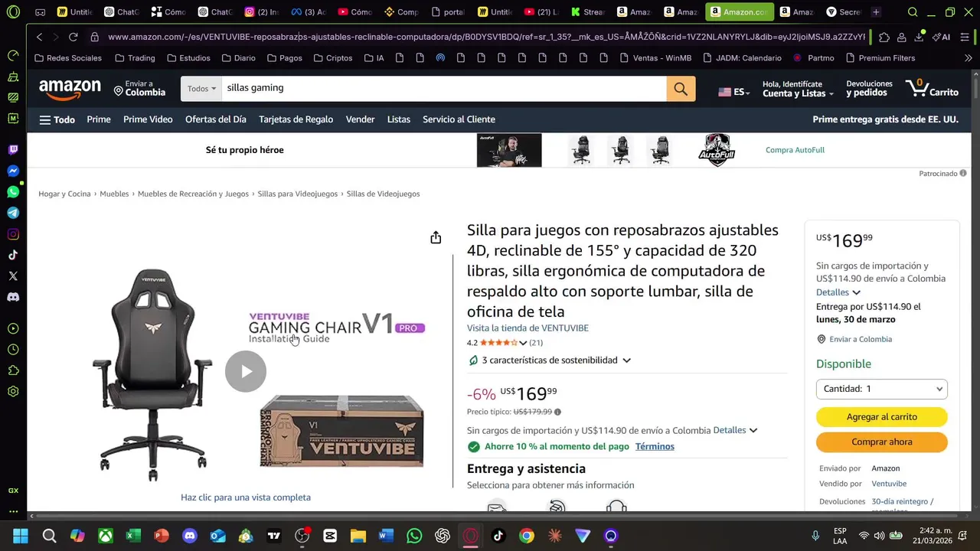Open the Términos link
980x551 pixels.
[655, 446]
